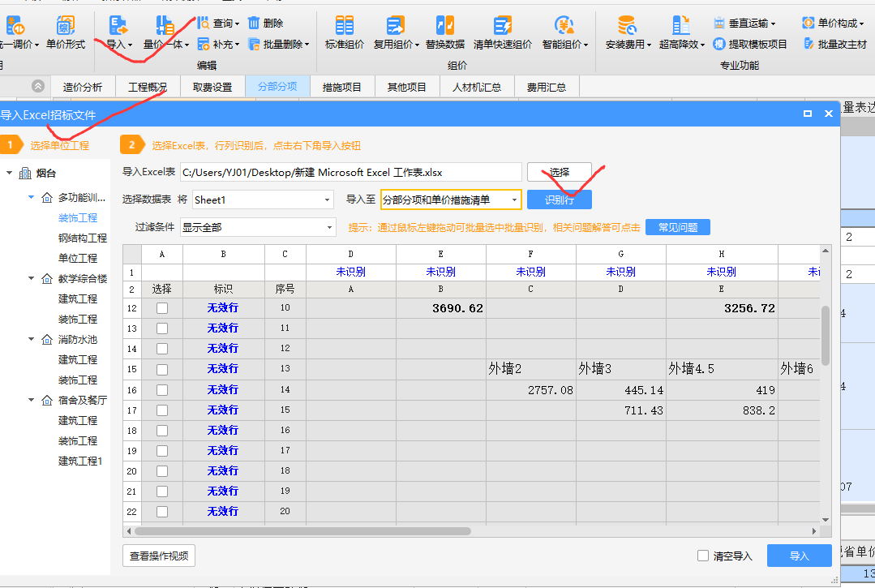The height and width of the screenshot is (588, 875).
Task: Switch to the 取费设置 tab
Action: [212, 87]
